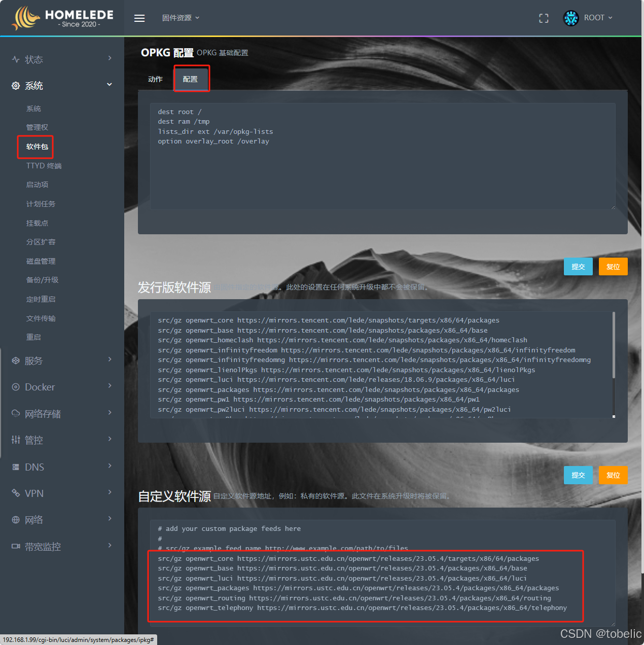Click the Docker circle icon
Screen dimensions: 644x645
click(x=16, y=387)
